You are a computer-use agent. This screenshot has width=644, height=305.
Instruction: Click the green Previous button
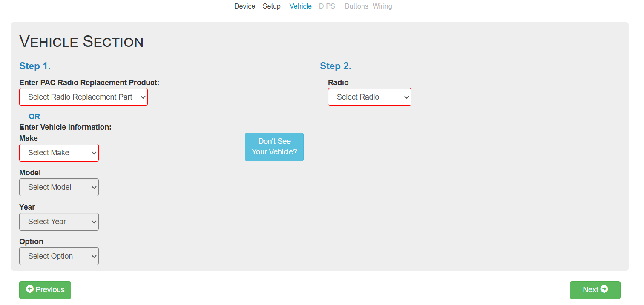[45, 290]
